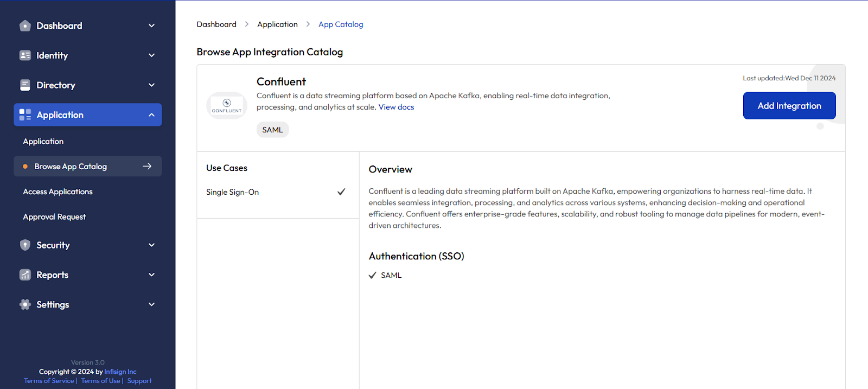The height and width of the screenshot is (389, 868).
Task: Click the orange dot before Browse App Catalog
Action: pyautogui.click(x=25, y=167)
